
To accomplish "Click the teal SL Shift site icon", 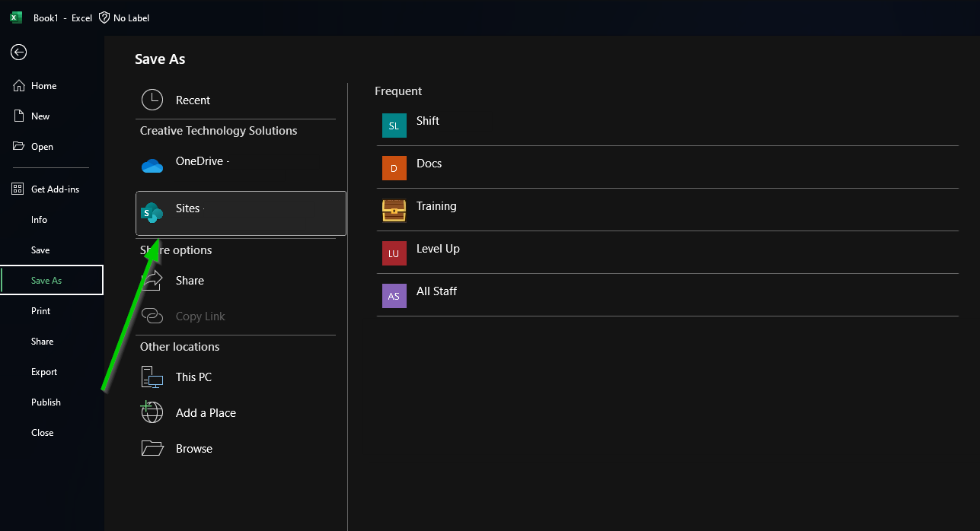I will (x=394, y=126).
